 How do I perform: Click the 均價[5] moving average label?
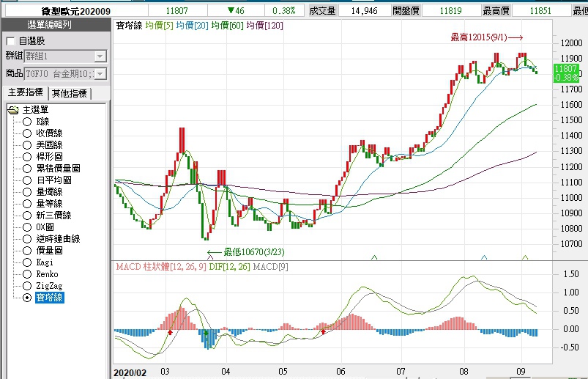tap(160, 26)
